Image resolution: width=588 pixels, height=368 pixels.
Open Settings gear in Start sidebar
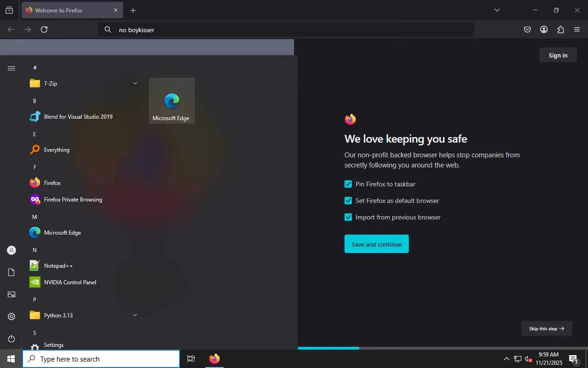pos(11,316)
